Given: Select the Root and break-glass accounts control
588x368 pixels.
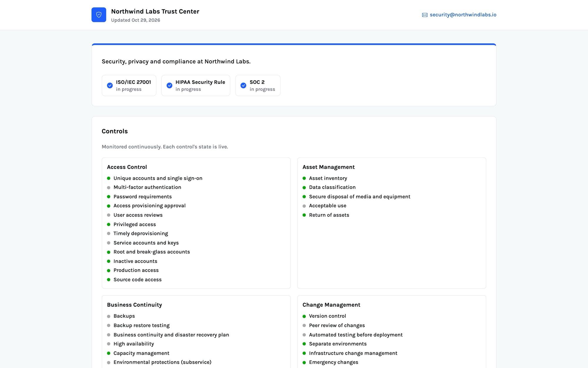Looking at the screenshot, I should click(x=152, y=252).
